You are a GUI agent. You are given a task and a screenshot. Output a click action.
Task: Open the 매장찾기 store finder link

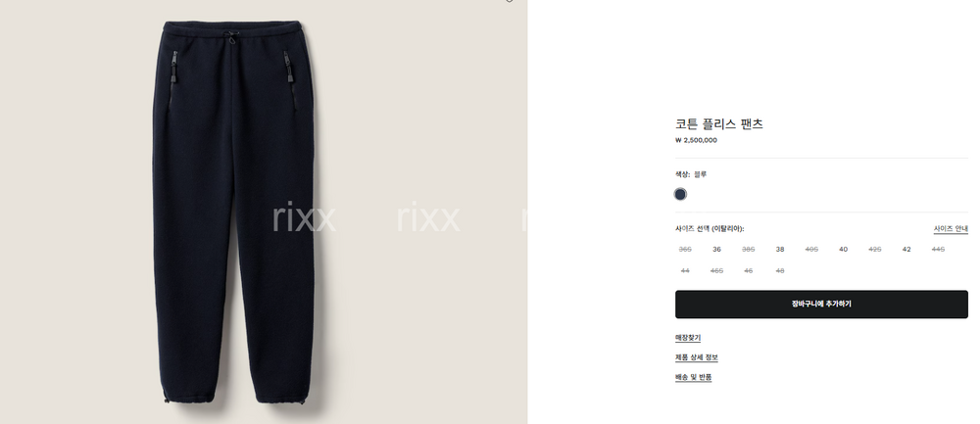pos(688,338)
